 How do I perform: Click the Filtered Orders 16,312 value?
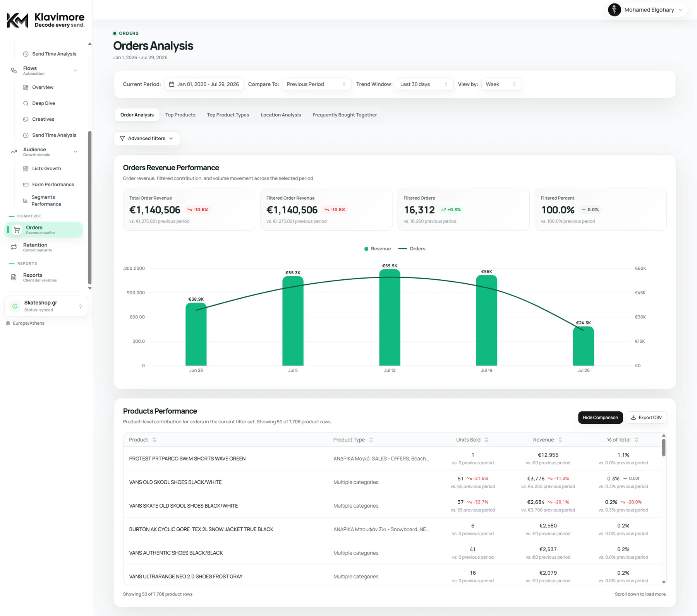pos(419,210)
